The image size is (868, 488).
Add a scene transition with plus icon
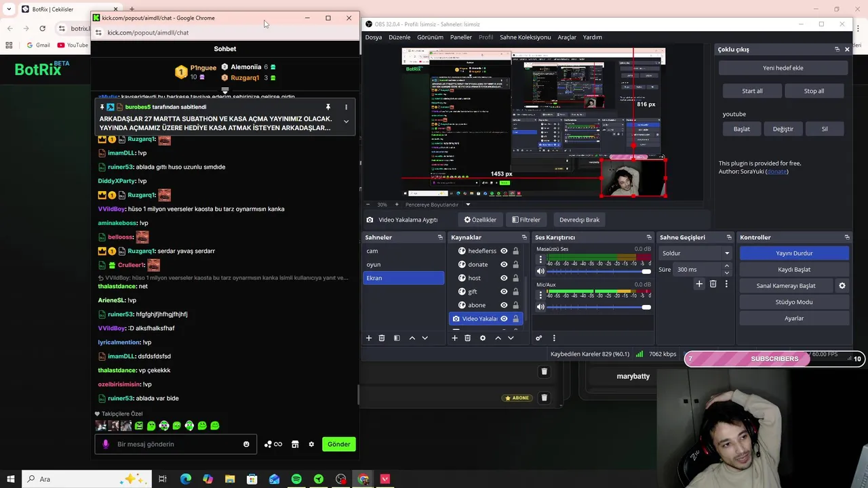[x=699, y=284]
